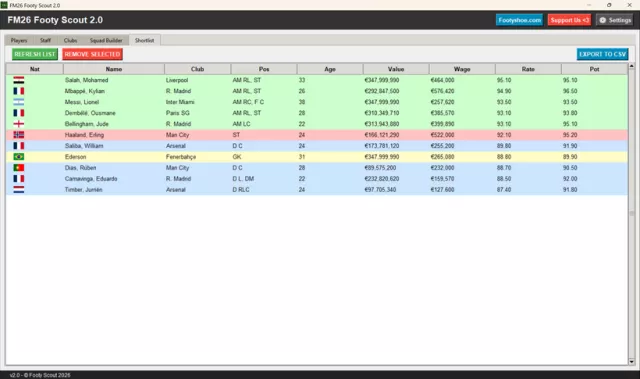Sort by the Age column header
This screenshot has width=640, height=379.
coord(330,69)
